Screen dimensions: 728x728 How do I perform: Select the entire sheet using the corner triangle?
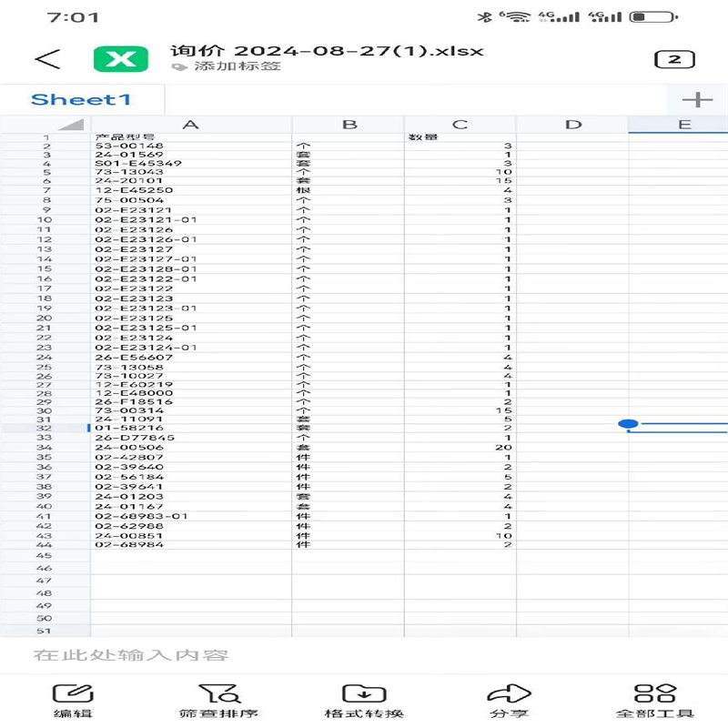pos(72,125)
